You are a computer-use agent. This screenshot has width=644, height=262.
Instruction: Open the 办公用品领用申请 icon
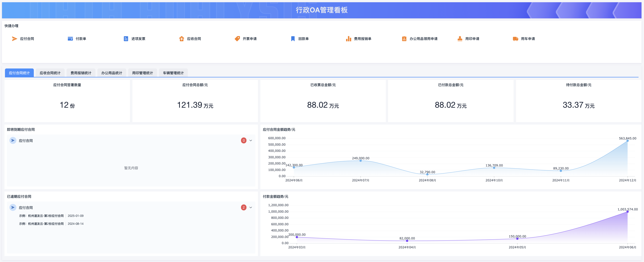click(404, 39)
